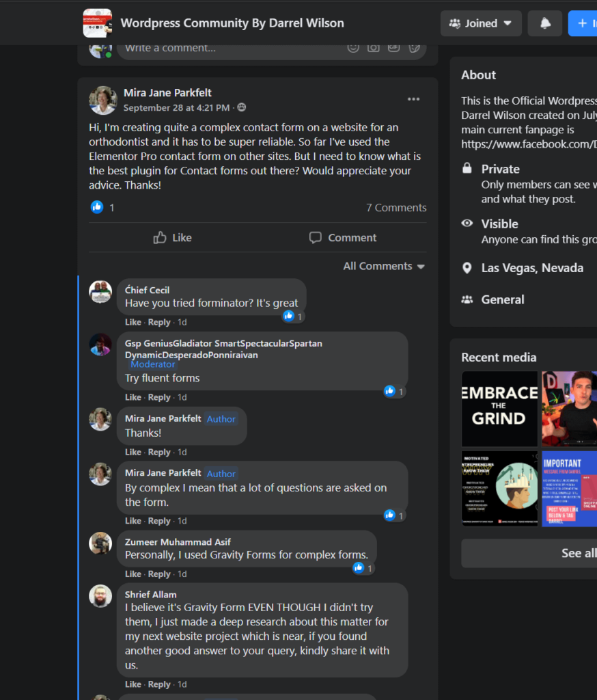The image size is (597, 700).
Task: Click the post's blue like reaction icon
Action: [x=97, y=207]
